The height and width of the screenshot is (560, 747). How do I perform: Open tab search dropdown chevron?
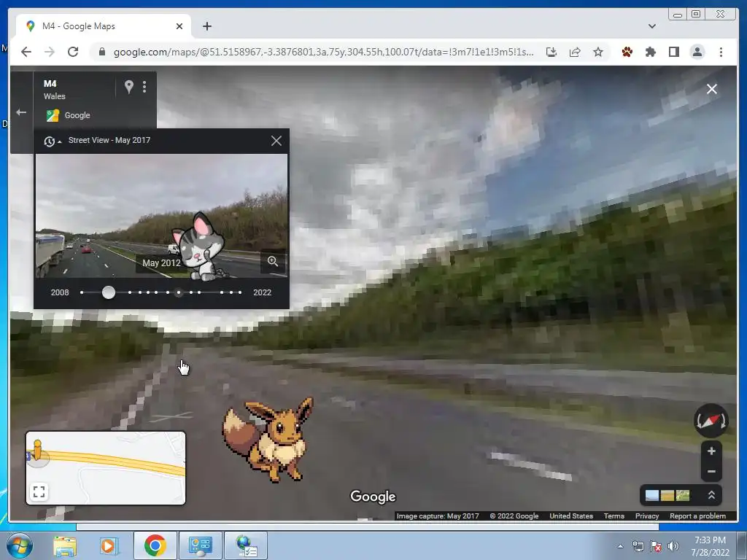point(651,26)
